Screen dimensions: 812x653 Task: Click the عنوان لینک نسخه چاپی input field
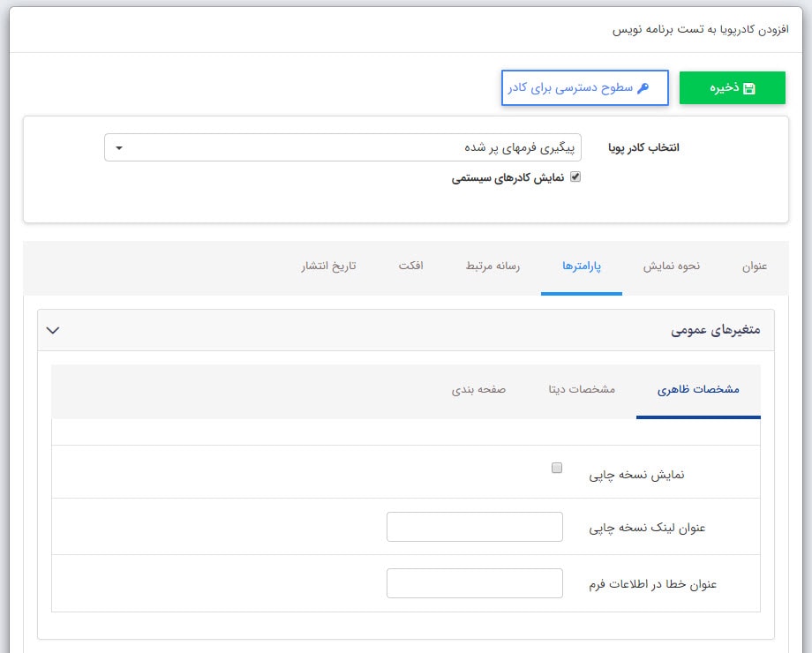point(474,526)
